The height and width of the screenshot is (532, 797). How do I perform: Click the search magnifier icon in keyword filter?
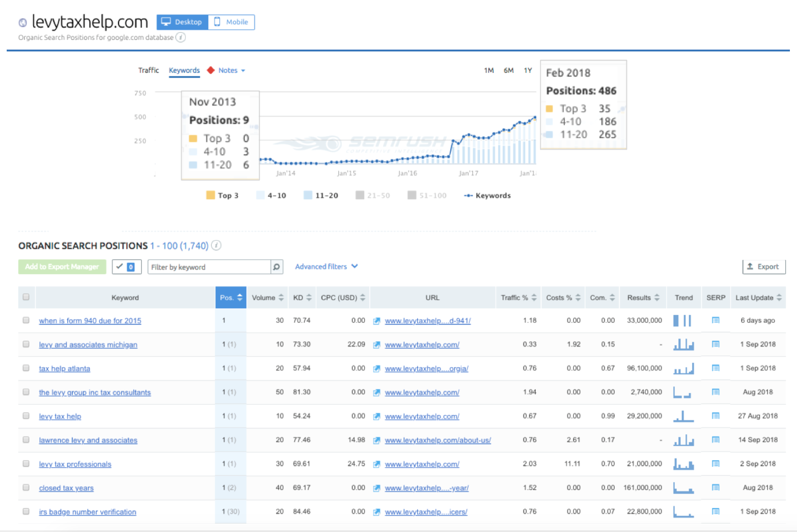(277, 267)
